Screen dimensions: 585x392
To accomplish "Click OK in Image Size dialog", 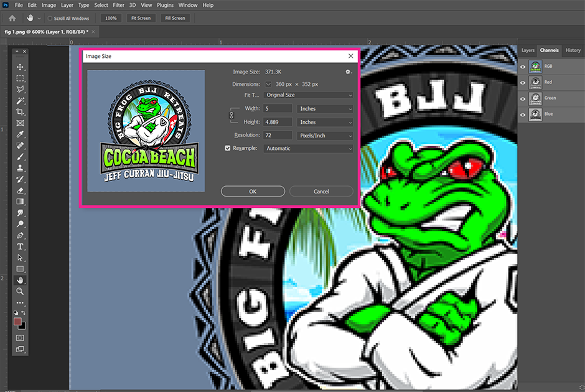I will 253,192.
